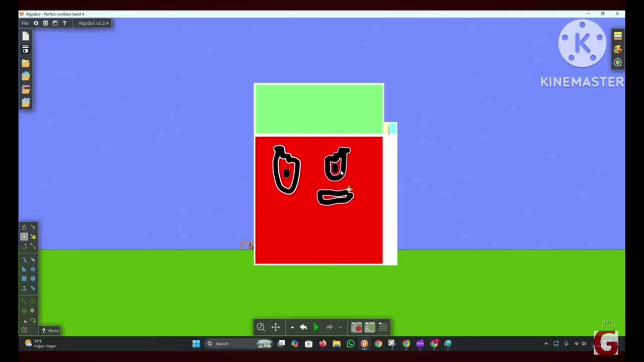The image size is (644, 362).
Task: Open the File menu
Action: click(25, 23)
